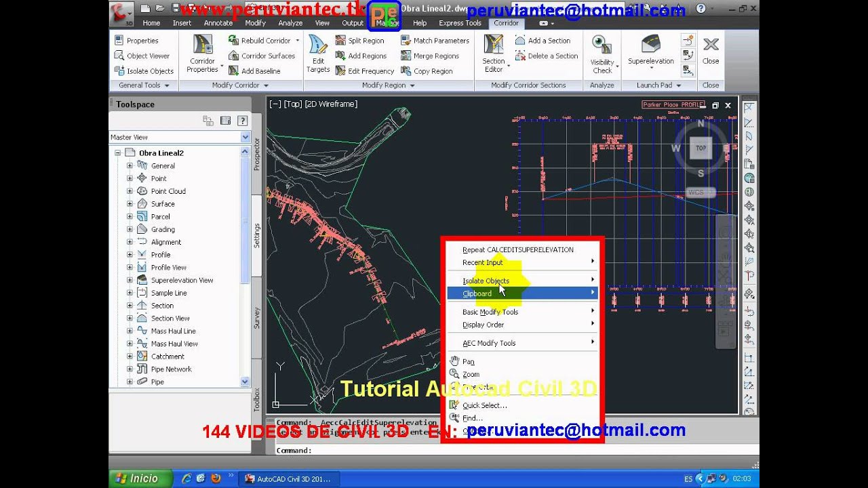
Task: Collapse the Obra Lineal2 root node
Action: tap(117, 153)
